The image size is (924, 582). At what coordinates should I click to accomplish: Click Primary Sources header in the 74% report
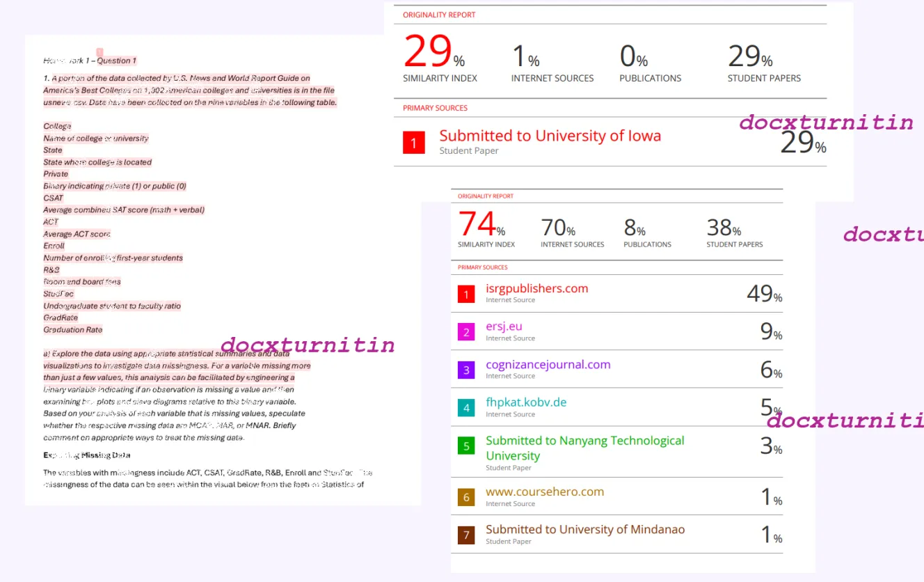pyautogui.click(x=482, y=267)
